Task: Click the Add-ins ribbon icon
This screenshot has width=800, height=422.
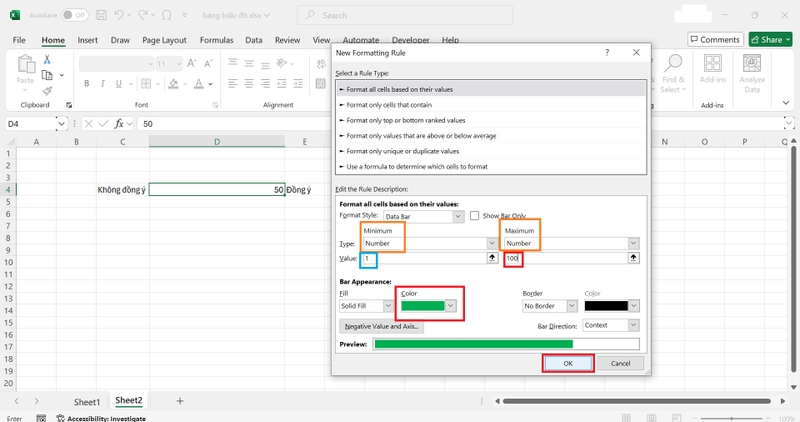Action: click(712, 69)
